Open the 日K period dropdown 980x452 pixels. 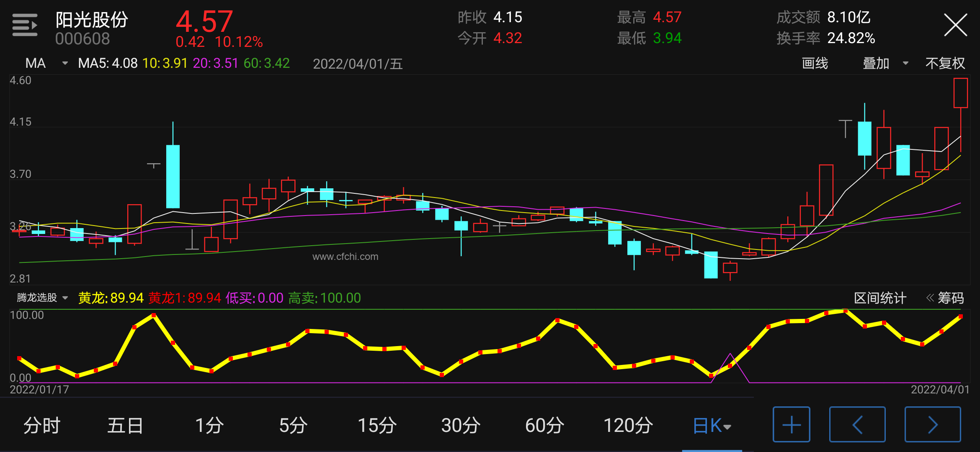712,426
